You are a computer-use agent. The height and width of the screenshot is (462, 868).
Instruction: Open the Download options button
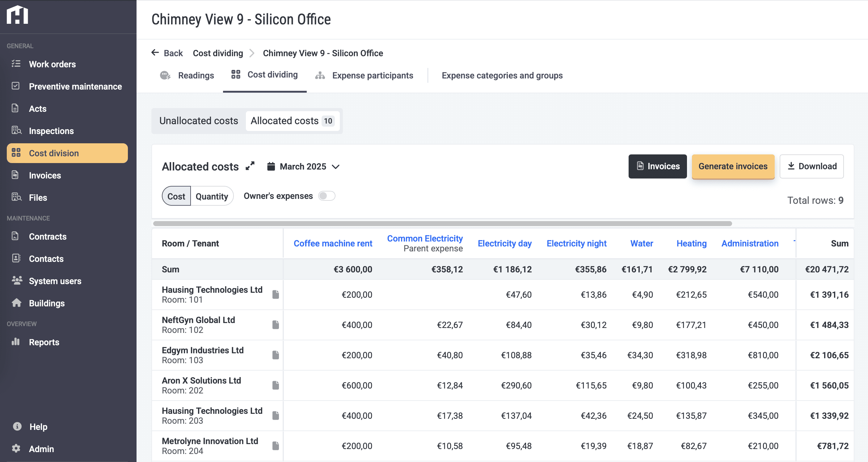[x=811, y=166]
